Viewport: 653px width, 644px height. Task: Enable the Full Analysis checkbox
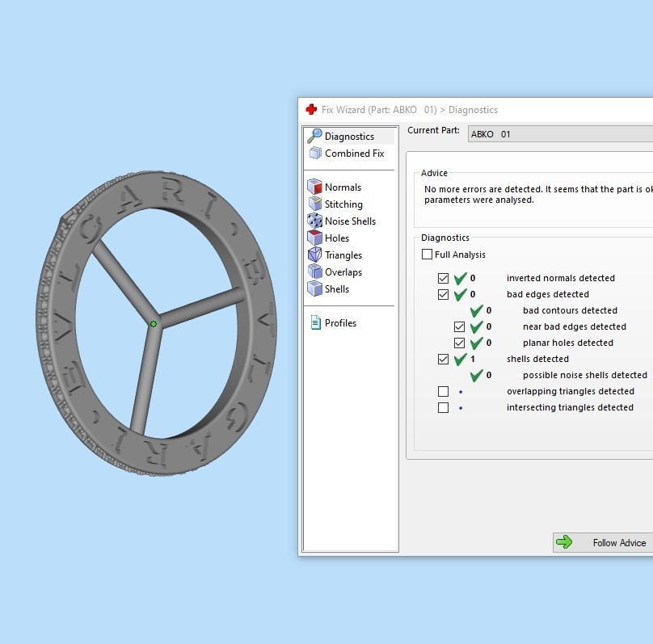[x=427, y=254]
